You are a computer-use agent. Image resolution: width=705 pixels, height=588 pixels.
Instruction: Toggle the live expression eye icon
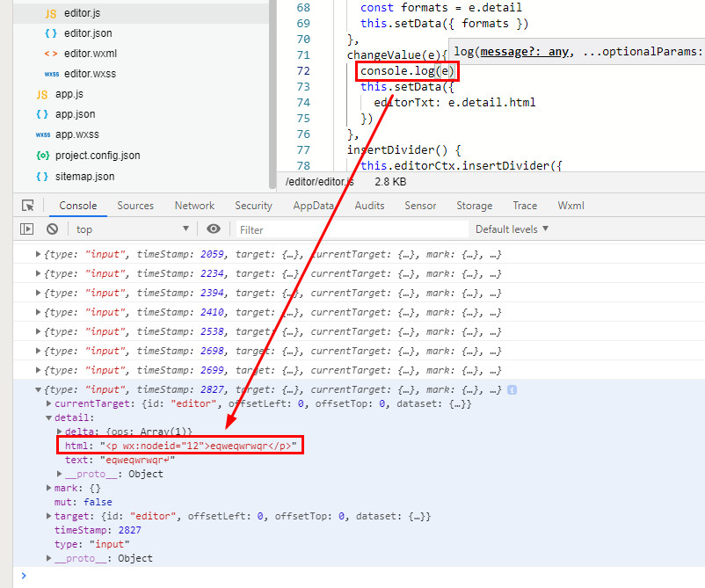pos(214,229)
